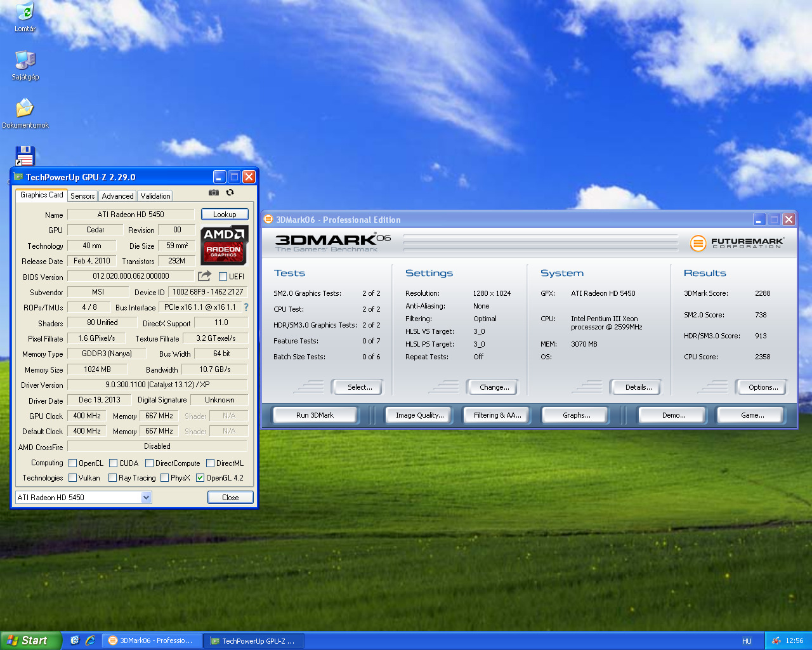Select the TechPowerUp GPU-Z taskbar button
The image size is (812, 650).
pos(254,640)
